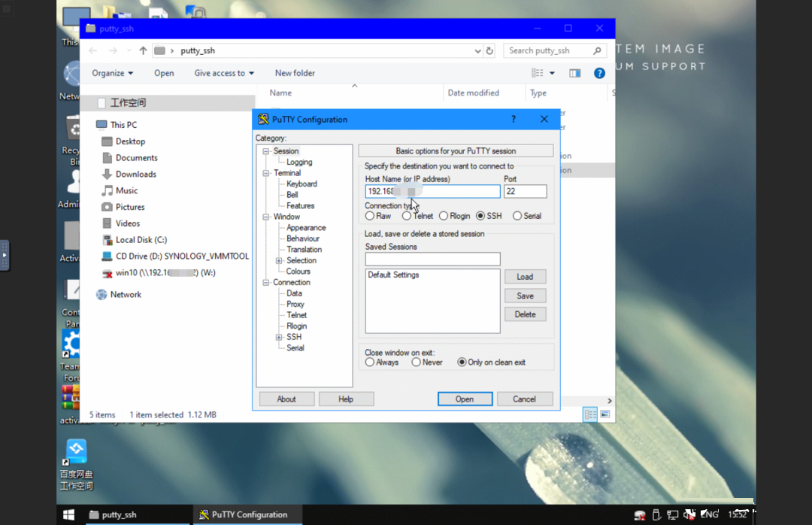Click the Help button in PuTTY
This screenshot has width=812, height=525.
[346, 399]
